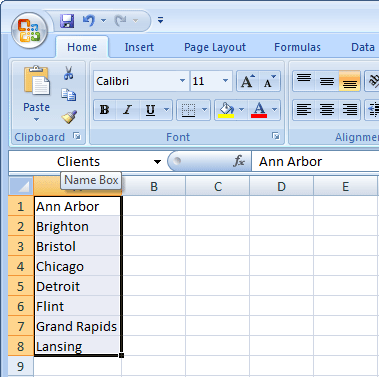Apply the red Font Color
This screenshot has height=377, width=379.
pos(259,109)
